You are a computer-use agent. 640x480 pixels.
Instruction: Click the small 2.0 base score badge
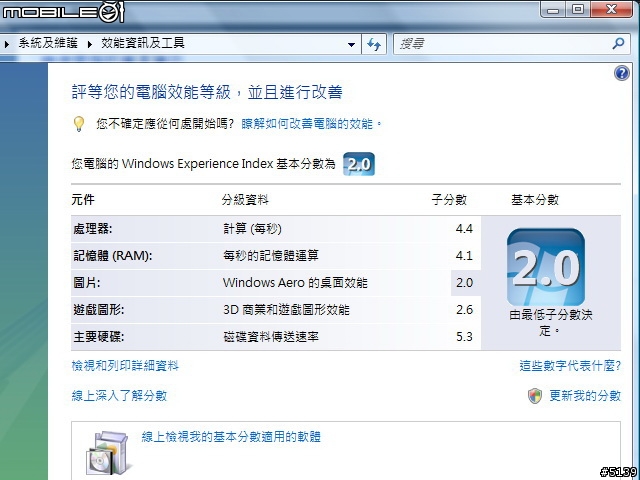tap(359, 164)
